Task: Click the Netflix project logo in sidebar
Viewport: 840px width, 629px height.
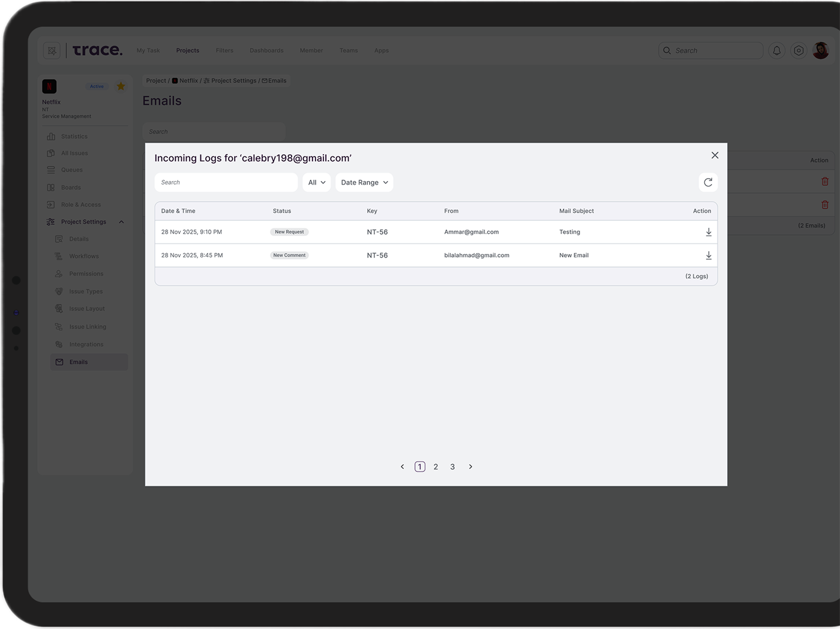Action: 49,86
